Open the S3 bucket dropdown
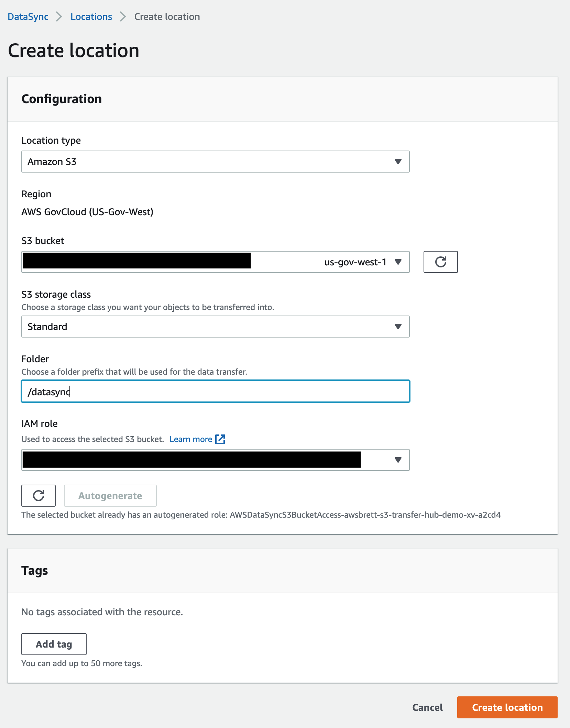Image resolution: width=570 pixels, height=728 pixels. click(216, 262)
